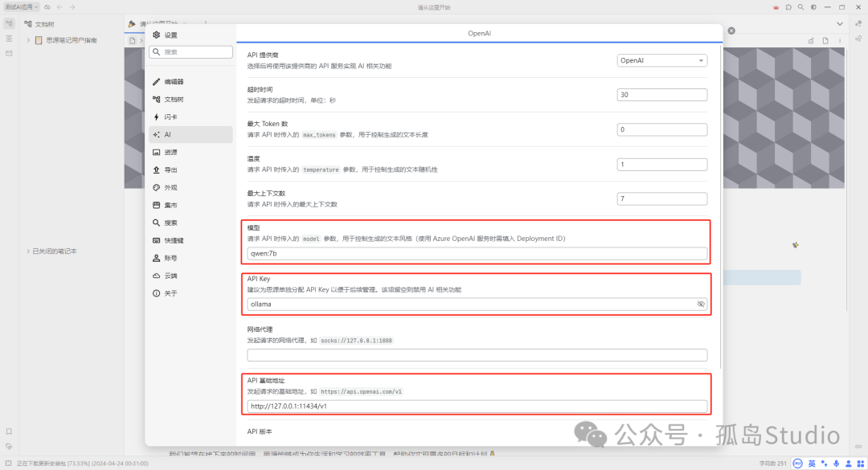Click status bar dock toggle icon
This screenshot has width=868, height=470.
pyautogui.click(x=8, y=464)
